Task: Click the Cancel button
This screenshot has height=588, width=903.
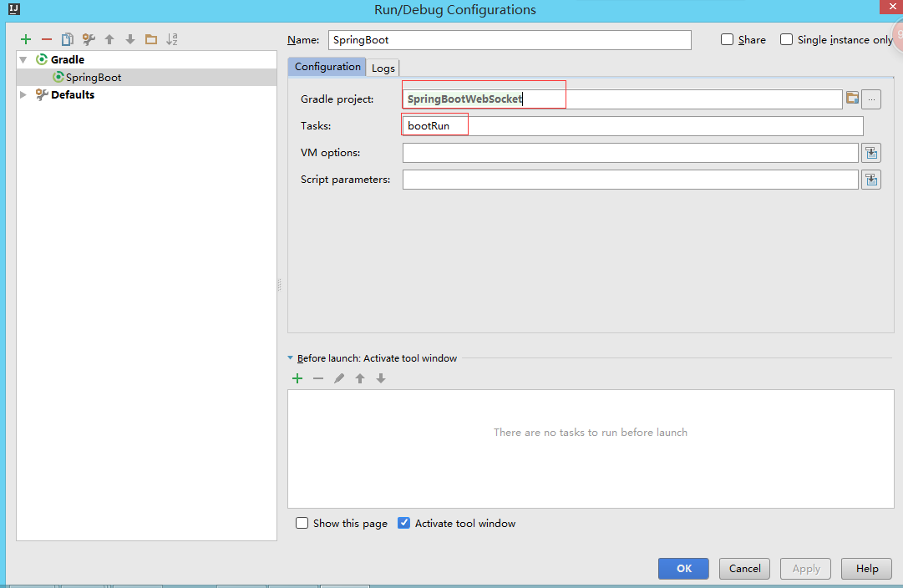Action: click(744, 569)
